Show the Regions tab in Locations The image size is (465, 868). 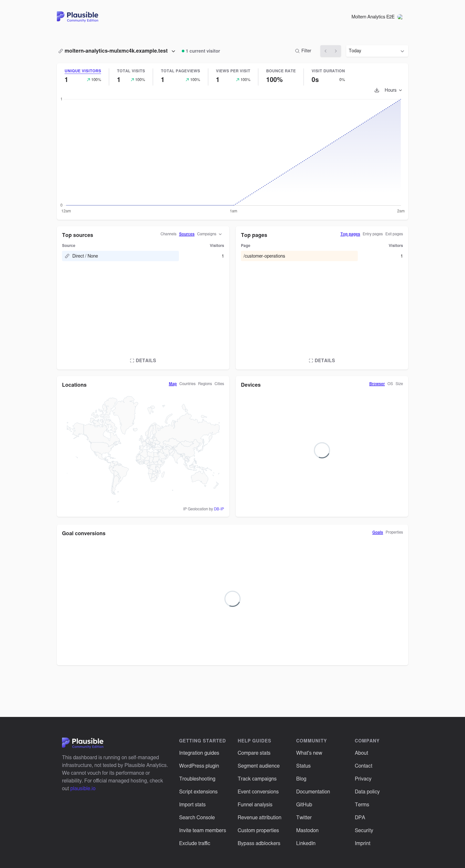point(205,384)
